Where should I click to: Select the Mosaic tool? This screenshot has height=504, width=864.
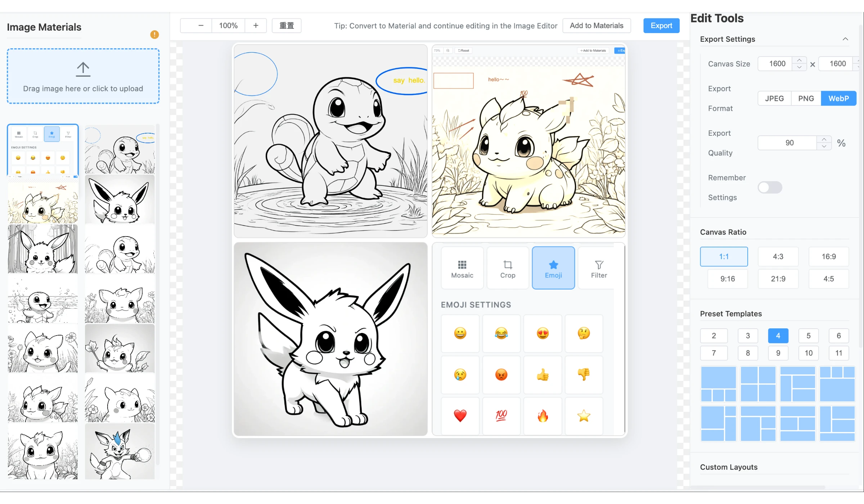(462, 268)
